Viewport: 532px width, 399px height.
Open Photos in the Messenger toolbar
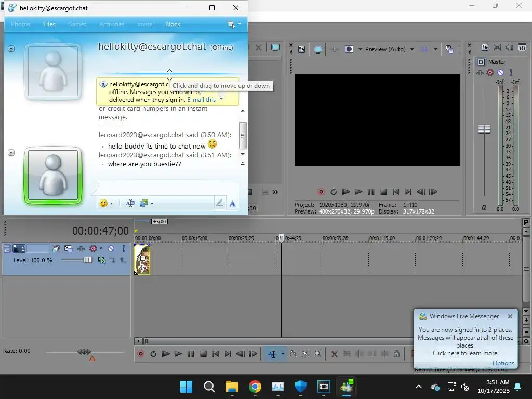pyautogui.click(x=20, y=24)
